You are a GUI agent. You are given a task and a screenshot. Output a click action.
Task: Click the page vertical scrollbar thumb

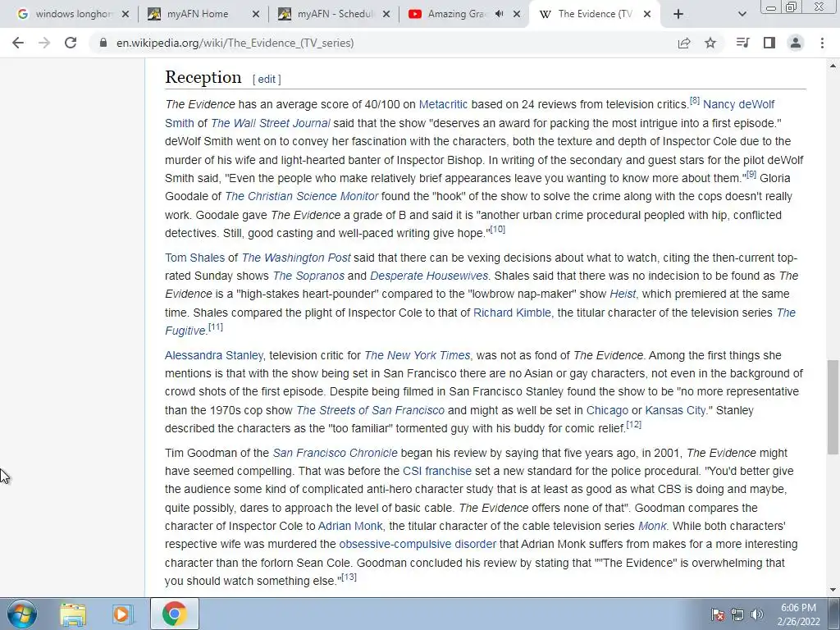pos(833,407)
